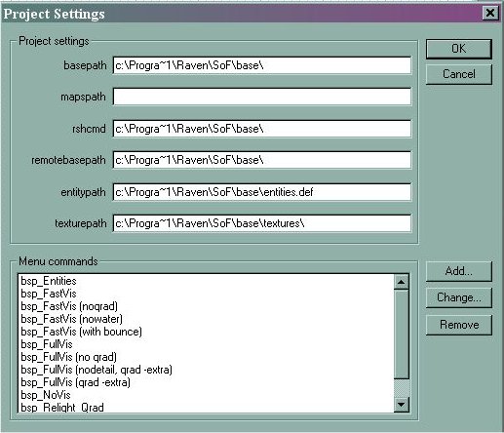504x433 pixels.
Task: Click the list scrollbar down arrow
Action: tap(401, 405)
